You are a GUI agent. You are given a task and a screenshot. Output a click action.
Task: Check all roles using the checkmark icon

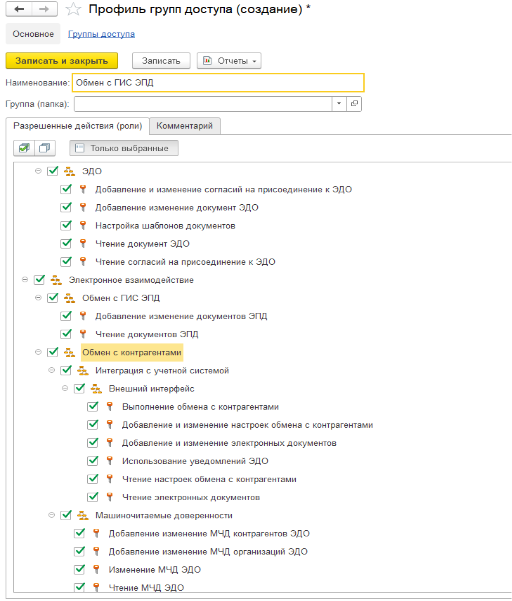pyautogui.click(x=24, y=148)
